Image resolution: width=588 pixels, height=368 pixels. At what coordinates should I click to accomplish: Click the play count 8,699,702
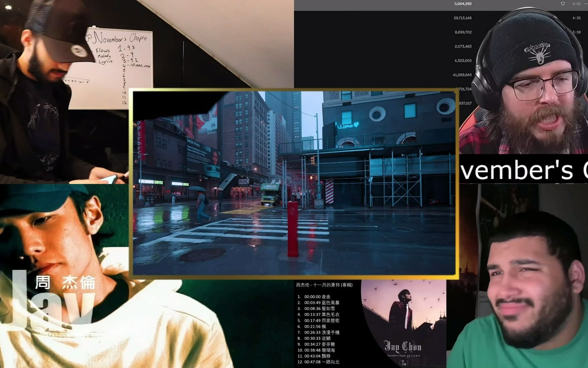point(463,32)
